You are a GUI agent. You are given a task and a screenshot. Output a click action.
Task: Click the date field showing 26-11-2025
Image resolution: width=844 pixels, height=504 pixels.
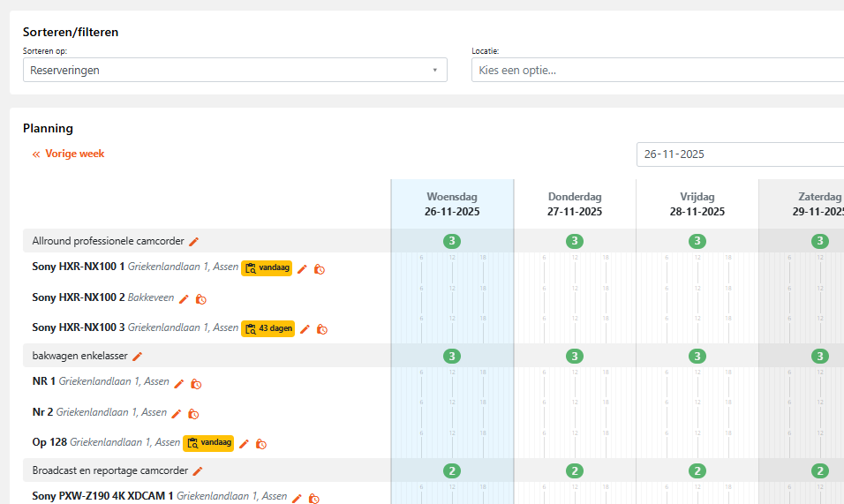(740, 154)
